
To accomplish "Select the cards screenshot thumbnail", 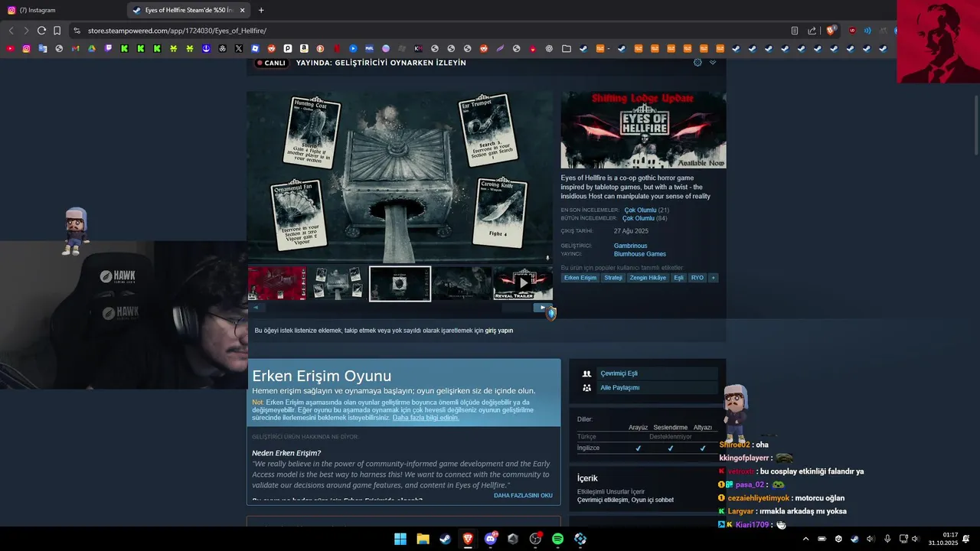I will (x=338, y=283).
